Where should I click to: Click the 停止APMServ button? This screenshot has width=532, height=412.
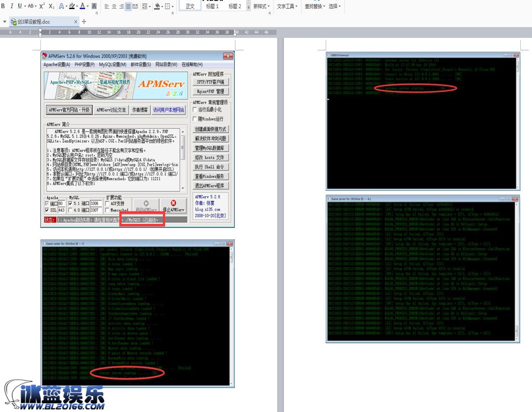173,205
